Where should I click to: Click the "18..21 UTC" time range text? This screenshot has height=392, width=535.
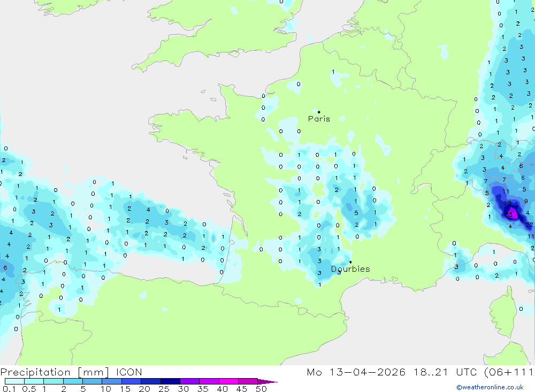(x=445, y=372)
